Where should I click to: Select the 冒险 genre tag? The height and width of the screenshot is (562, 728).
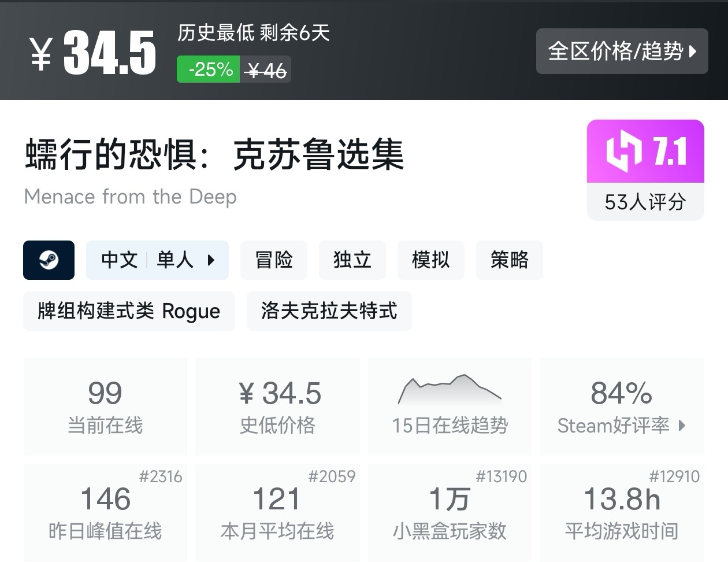(x=274, y=260)
